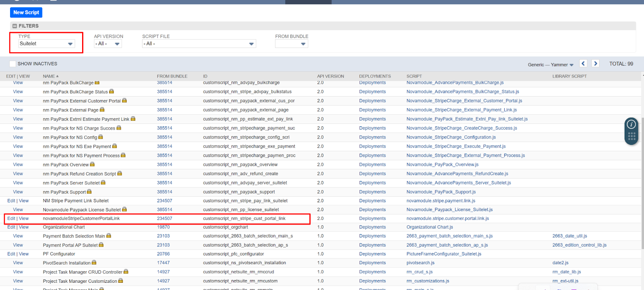Click lock icon beside PivotSearch Installation

94,263
